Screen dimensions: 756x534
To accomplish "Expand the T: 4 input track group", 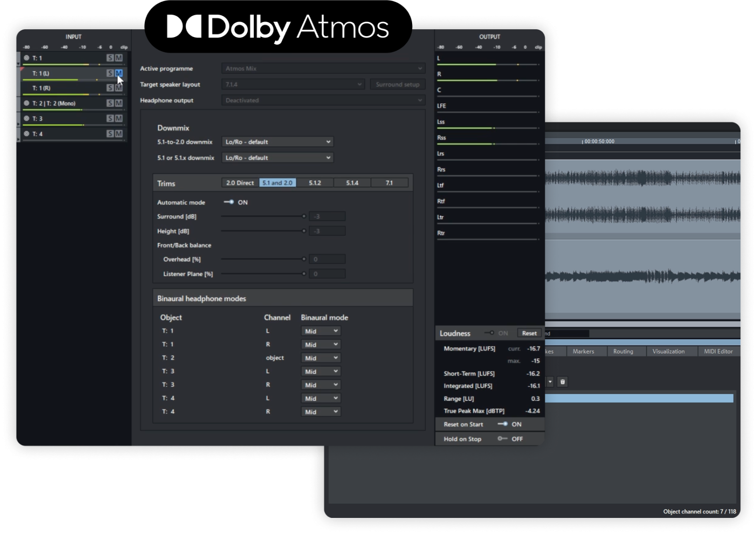I will tap(19, 139).
